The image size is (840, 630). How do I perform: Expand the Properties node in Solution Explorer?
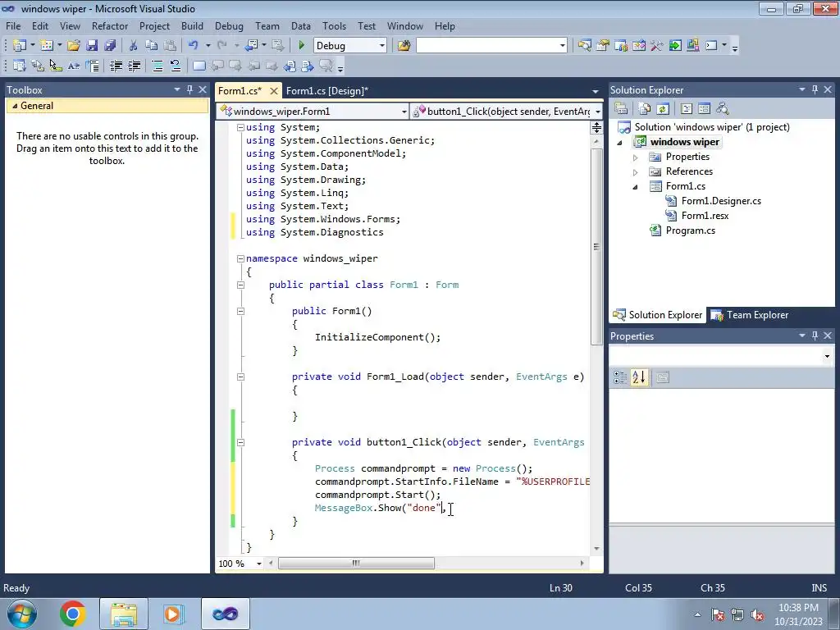(636, 157)
